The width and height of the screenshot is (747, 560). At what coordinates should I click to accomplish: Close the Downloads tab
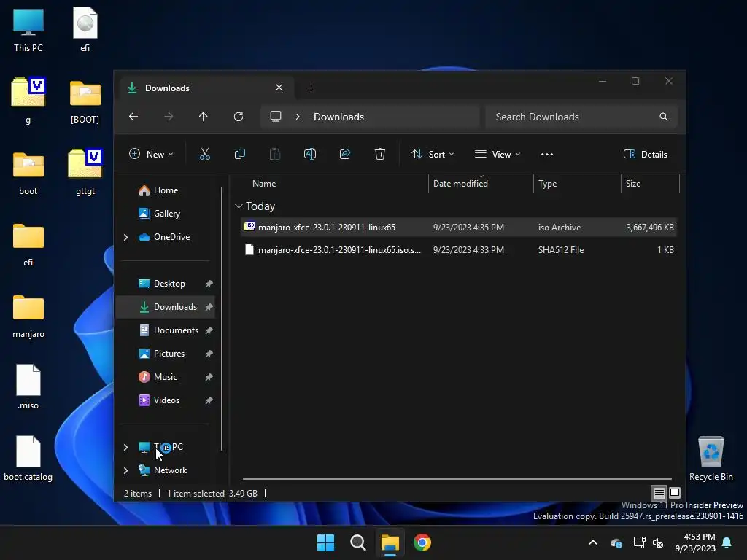279,87
